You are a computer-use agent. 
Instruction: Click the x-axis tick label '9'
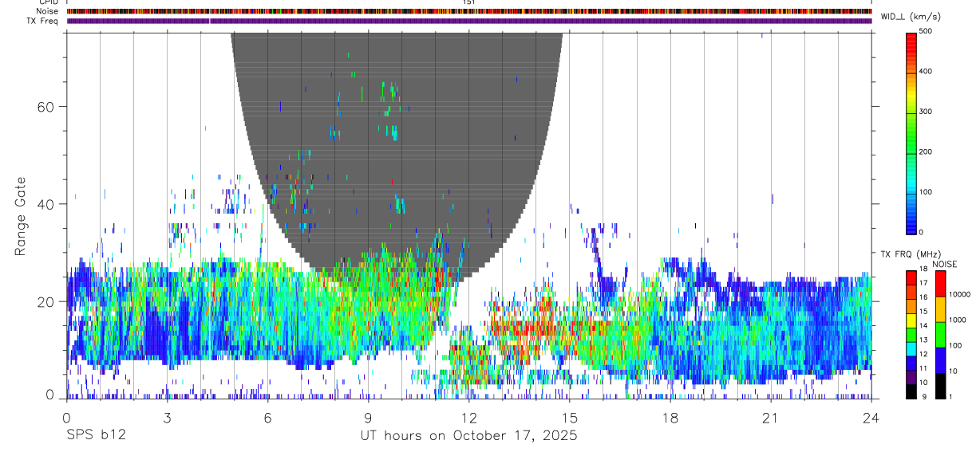[x=368, y=418]
